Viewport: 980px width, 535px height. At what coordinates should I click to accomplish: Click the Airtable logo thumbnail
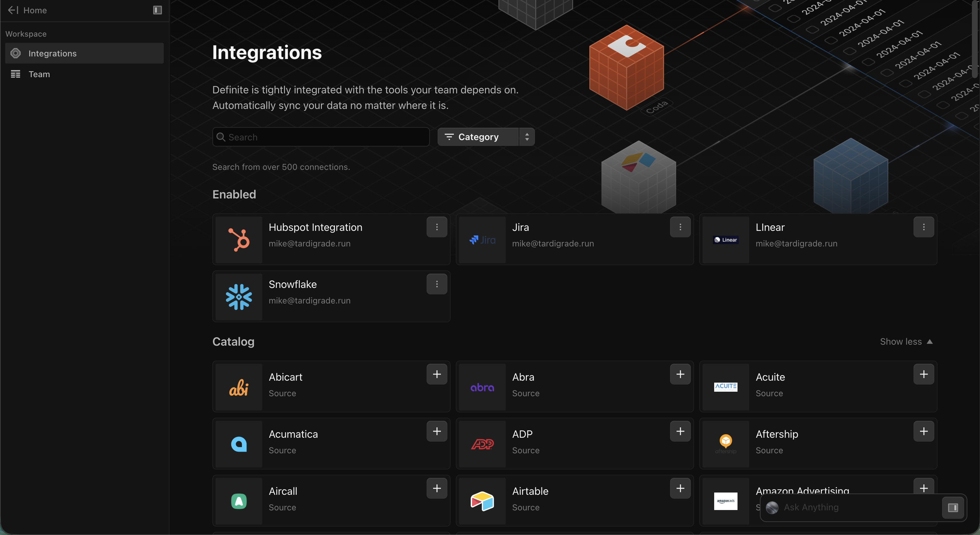coord(482,501)
